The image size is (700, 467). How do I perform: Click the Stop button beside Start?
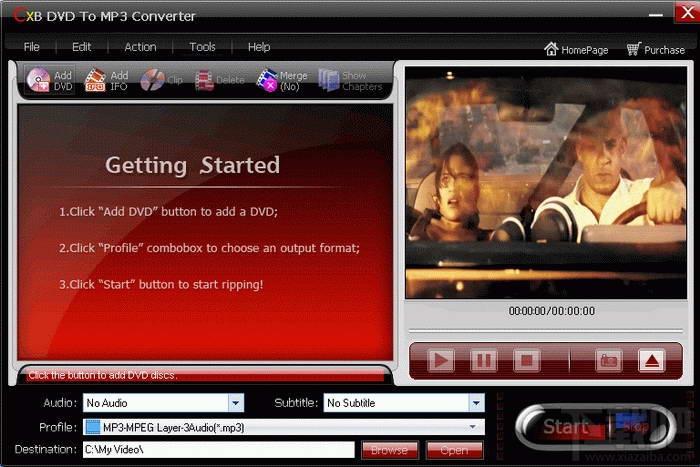coord(638,427)
